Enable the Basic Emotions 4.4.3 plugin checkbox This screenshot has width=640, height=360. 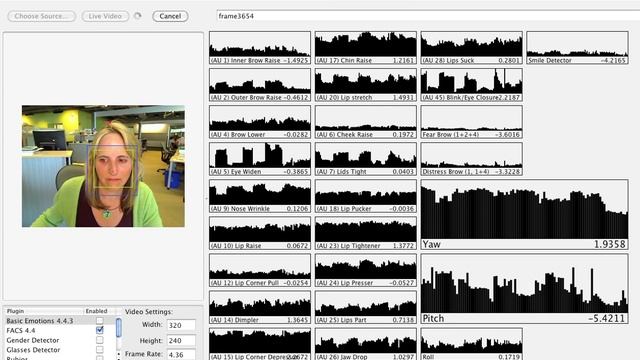[x=100, y=321]
